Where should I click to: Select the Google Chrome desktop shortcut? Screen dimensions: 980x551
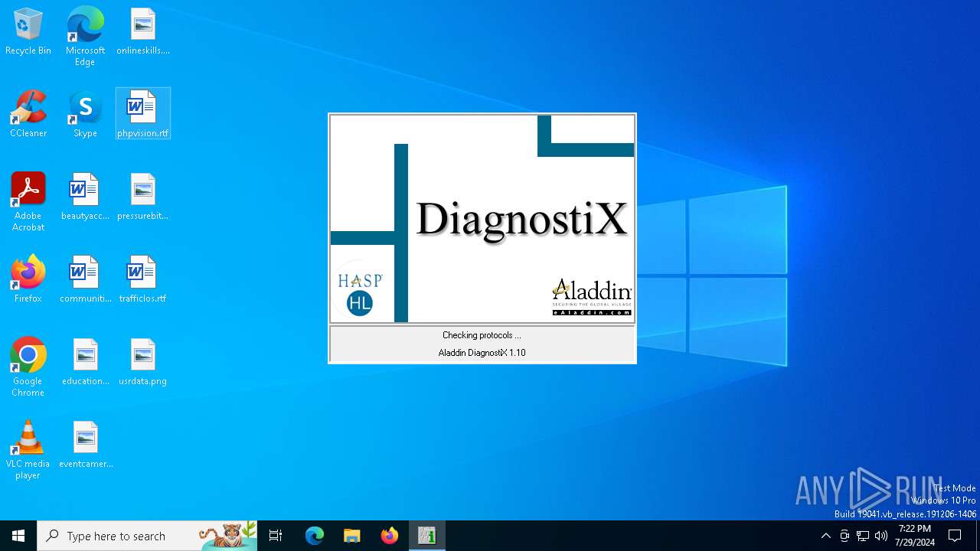[x=28, y=367]
